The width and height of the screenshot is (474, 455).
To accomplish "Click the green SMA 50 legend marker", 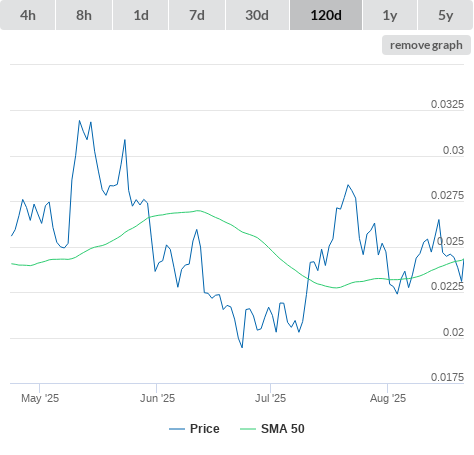I will 248,429.
